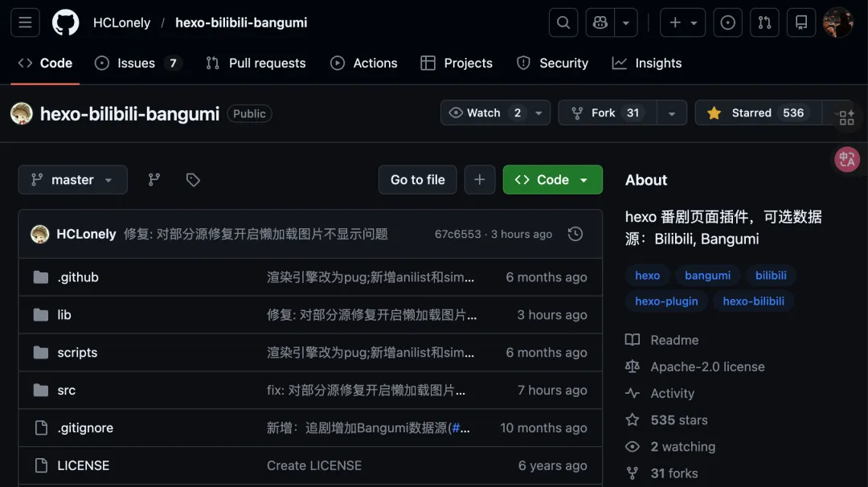Switch to the Pull requests tab

coord(256,63)
